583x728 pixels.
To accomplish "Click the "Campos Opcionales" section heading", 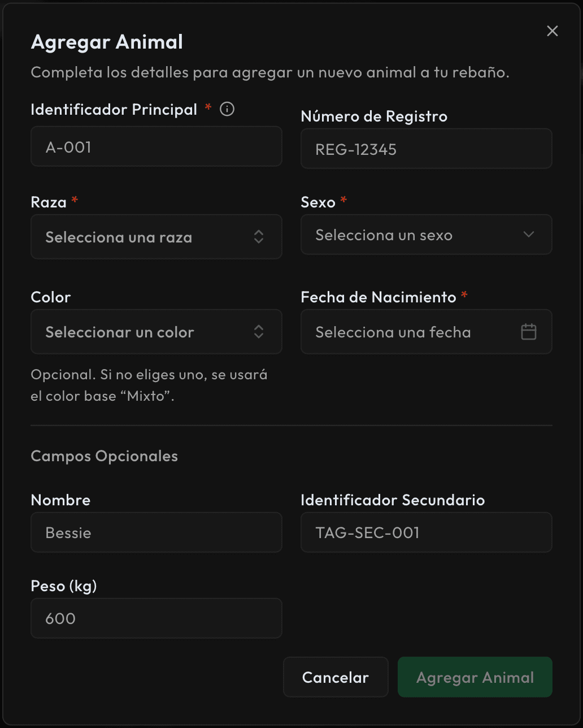I will (104, 456).
